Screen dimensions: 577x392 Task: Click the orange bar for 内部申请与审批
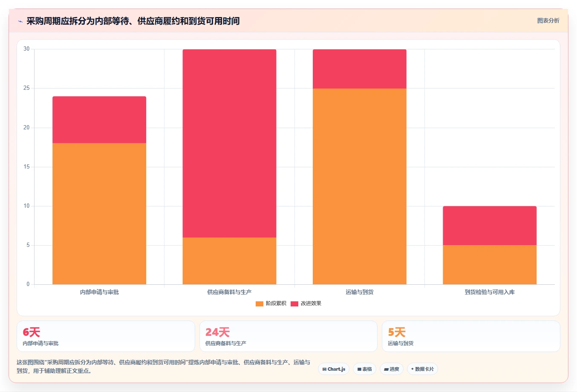click(99, 214)
